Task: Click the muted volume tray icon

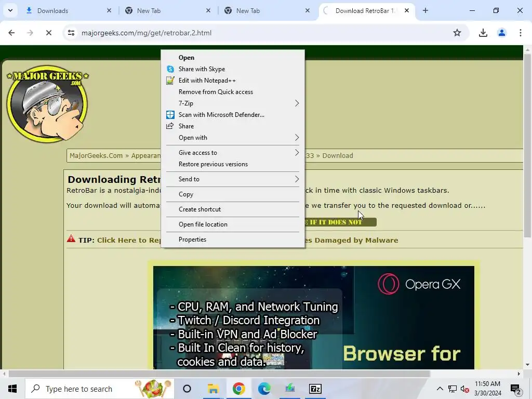Action: pyautogui.click(x=464, y=389)
